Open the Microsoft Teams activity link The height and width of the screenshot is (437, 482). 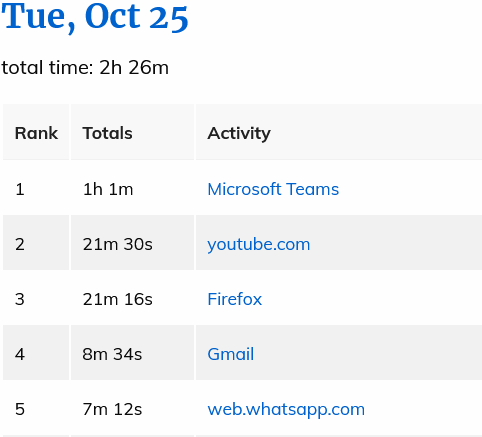pyautogui.click(x=273, y=189)
